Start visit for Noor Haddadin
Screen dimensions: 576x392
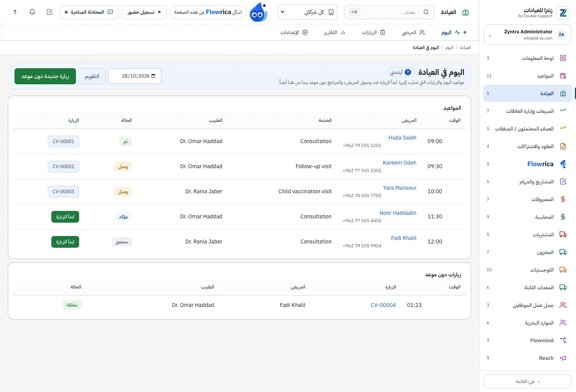pyautogui.click(x=65, y=217)
